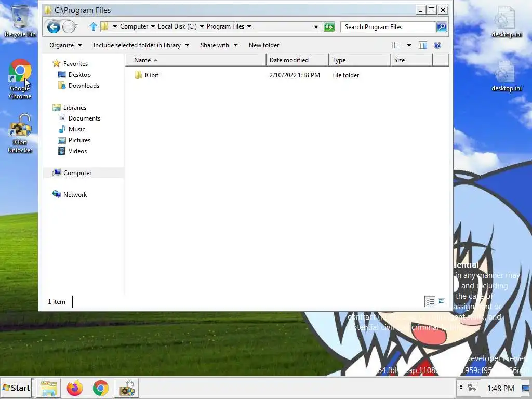Select Libraries in navigation pane
This screenshot has width=532, height=399.
coord(75,107)
